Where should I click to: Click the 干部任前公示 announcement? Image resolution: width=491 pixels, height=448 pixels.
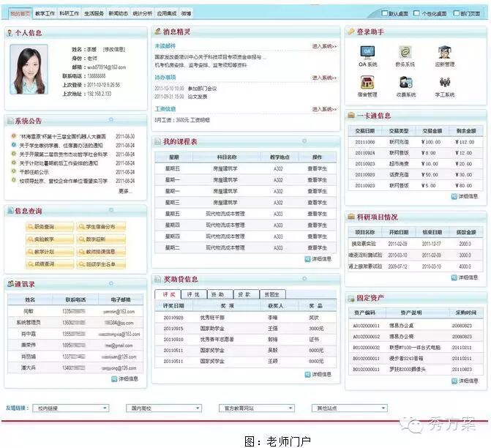coord(34,172)
